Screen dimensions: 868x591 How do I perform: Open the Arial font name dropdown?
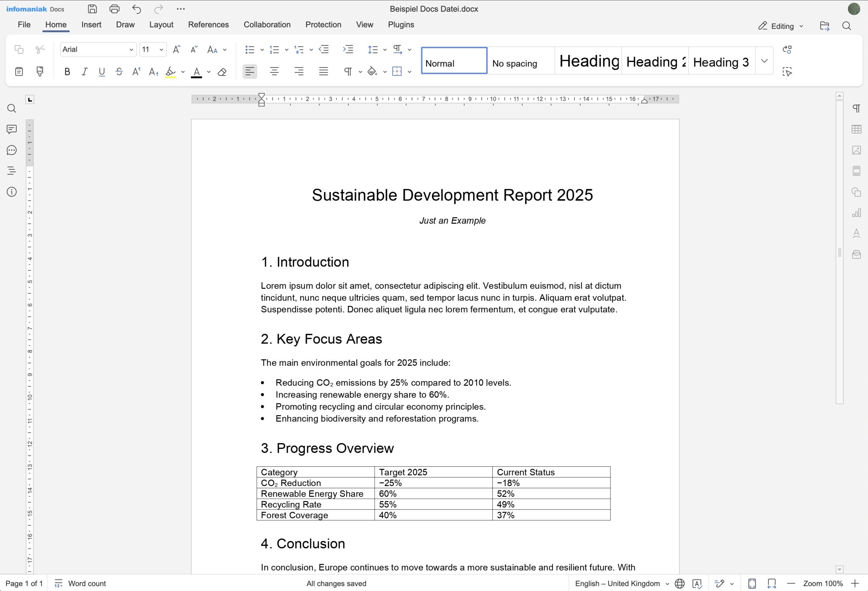coord(131,50)
